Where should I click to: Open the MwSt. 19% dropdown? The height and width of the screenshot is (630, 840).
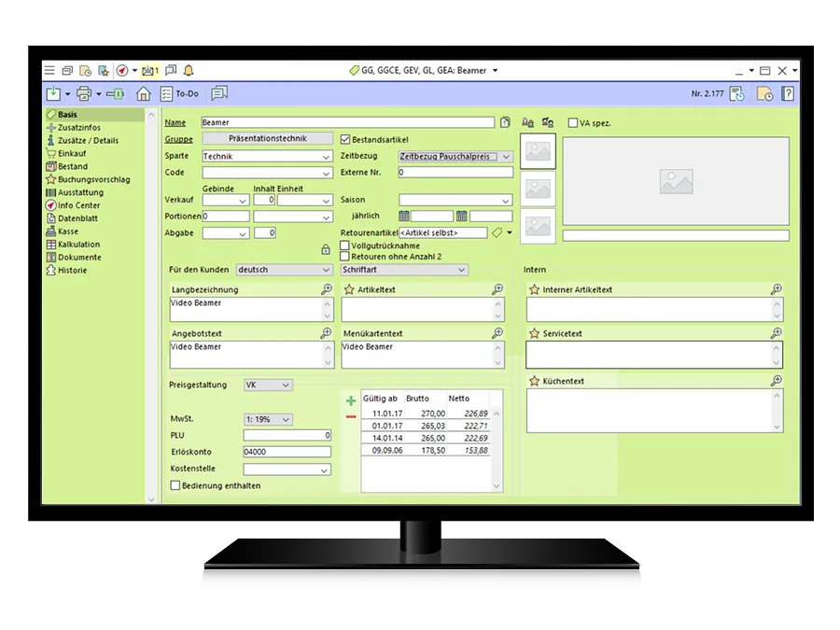pyautogui.click(x=286, y=420)
